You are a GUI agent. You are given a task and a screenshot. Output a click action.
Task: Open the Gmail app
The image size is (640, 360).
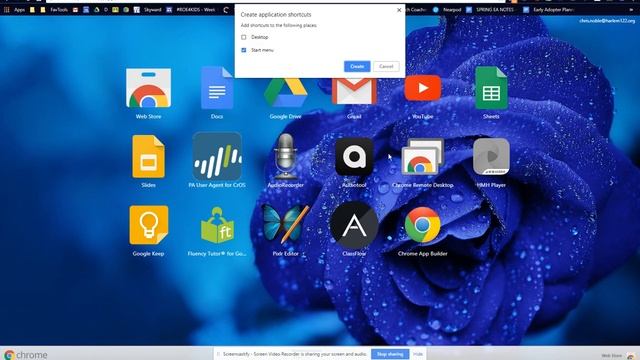tap(354, 91)
